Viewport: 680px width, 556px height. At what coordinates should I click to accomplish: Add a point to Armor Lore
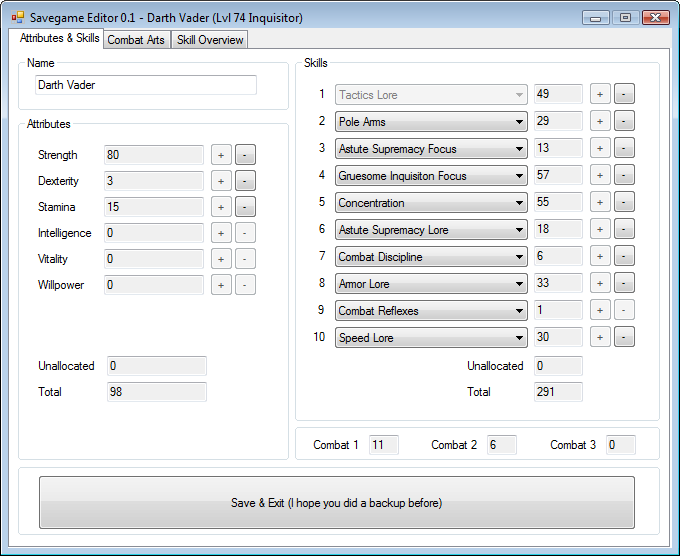tap(600, 283)
